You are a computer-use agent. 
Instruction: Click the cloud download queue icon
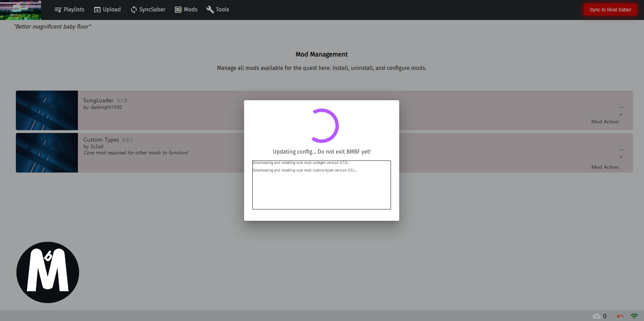(596, 316)
